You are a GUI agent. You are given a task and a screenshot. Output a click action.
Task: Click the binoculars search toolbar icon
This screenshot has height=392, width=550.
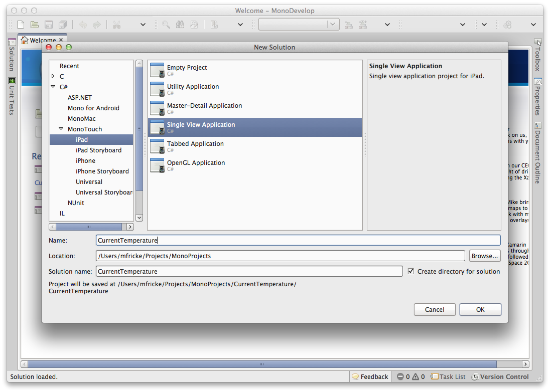(x=180, y=25)
